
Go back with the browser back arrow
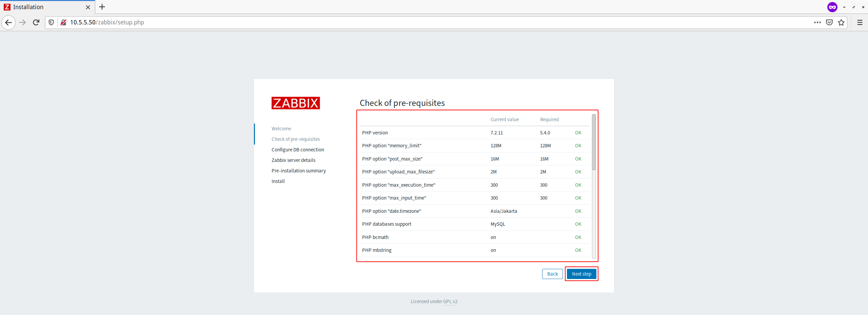tap(8, 22)
